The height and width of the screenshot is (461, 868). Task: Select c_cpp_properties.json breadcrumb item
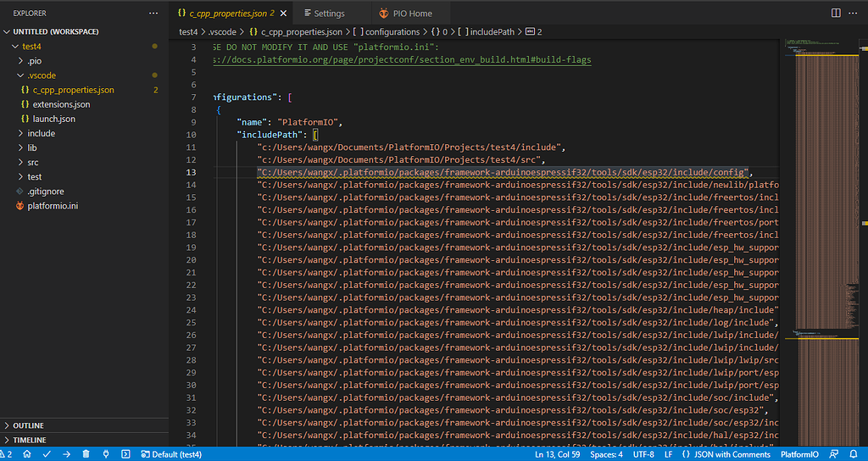point(296,32)
